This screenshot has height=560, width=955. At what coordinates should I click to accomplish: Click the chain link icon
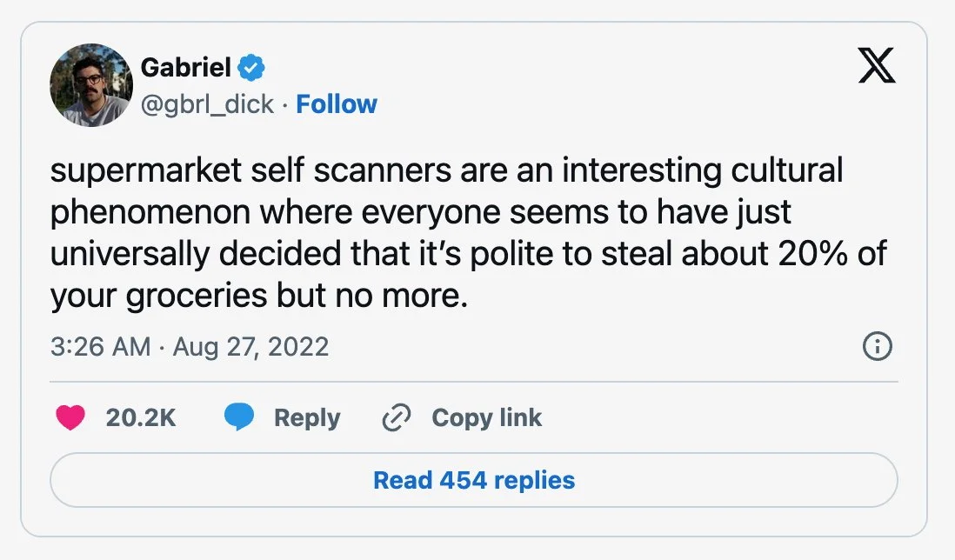click(x=396, y=418)
